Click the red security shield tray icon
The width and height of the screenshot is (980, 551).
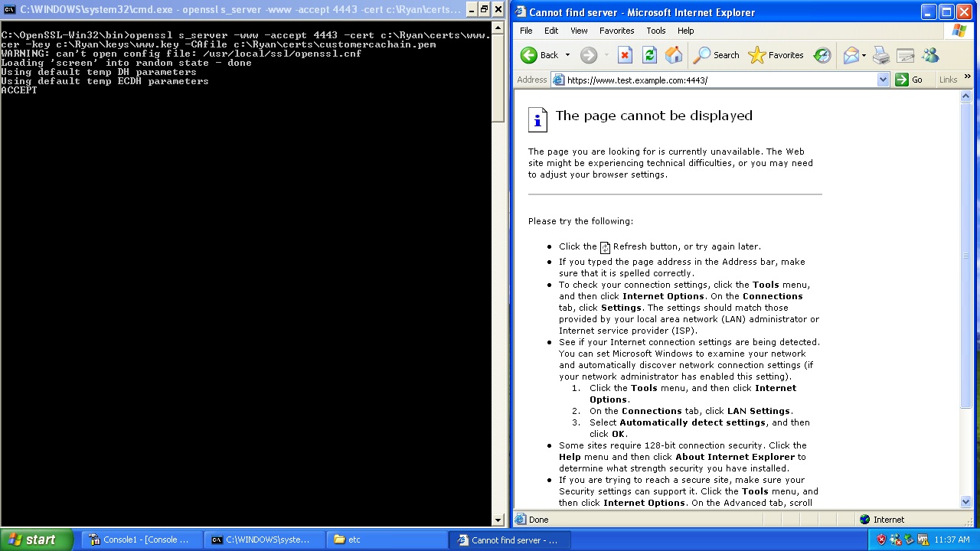pyautogui.click(x=882, y=540)
